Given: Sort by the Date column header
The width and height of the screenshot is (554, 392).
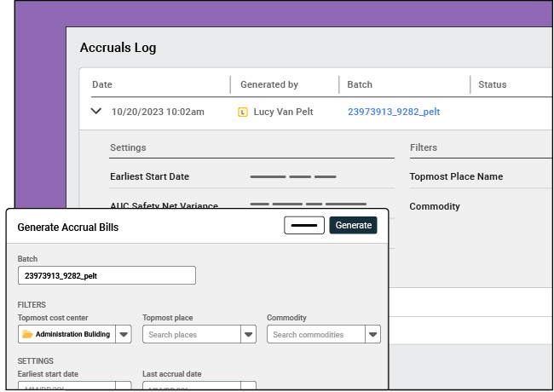Looking at the screenshot, I should tap(102, 84).
